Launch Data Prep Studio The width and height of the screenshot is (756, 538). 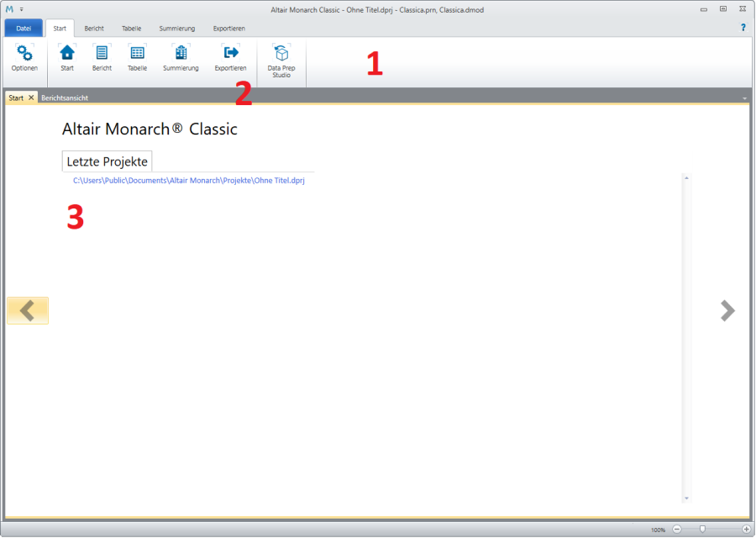point(281,59)
